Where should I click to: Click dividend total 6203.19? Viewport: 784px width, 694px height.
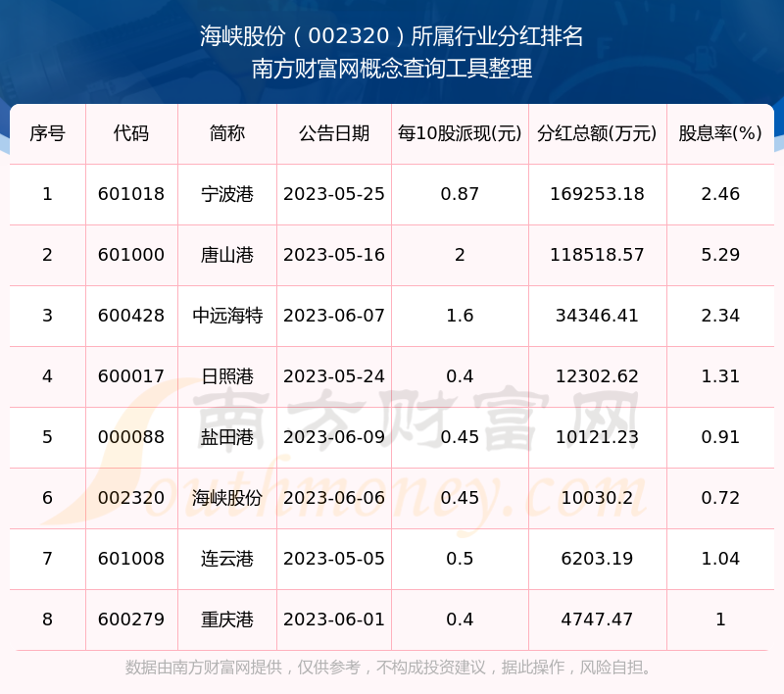(x=597, y=559)
